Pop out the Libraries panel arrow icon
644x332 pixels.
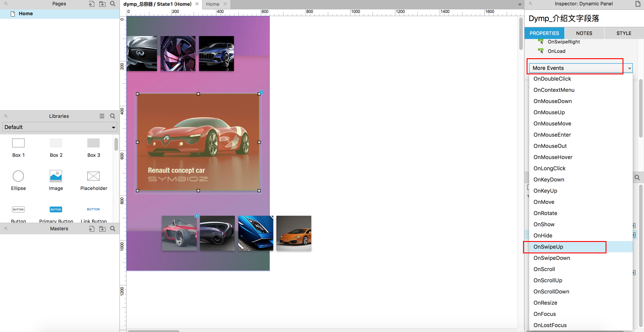(6, 116)
